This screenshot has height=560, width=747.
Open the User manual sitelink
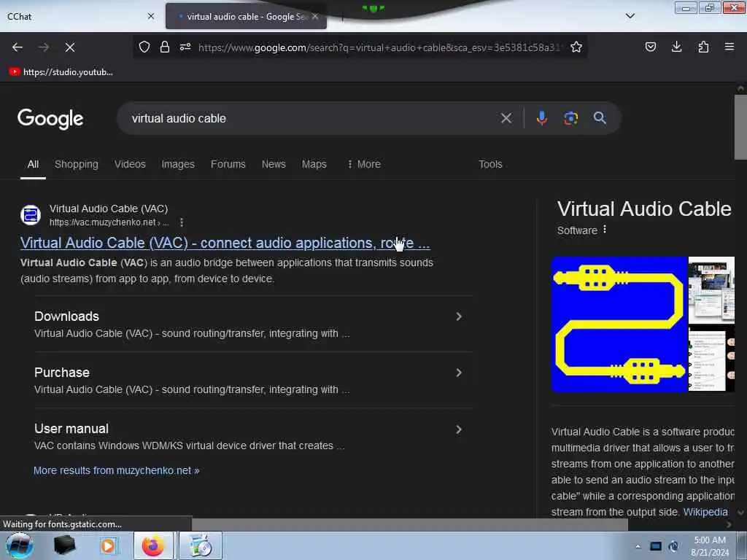tap(71, 429)
